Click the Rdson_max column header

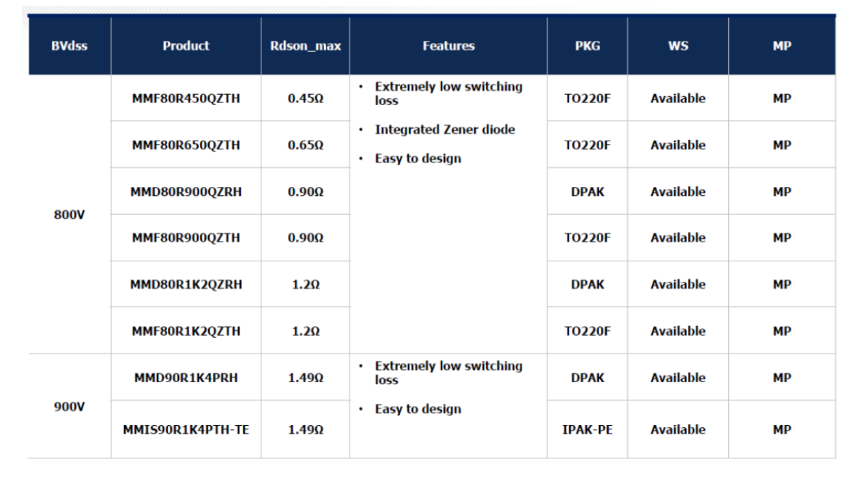coord(305,46)
